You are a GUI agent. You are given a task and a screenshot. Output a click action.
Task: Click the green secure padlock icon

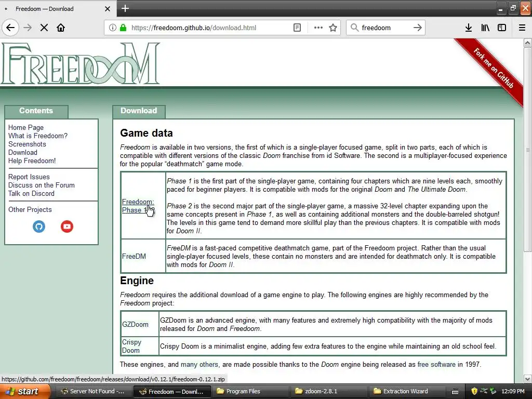(x=123, y=28)
